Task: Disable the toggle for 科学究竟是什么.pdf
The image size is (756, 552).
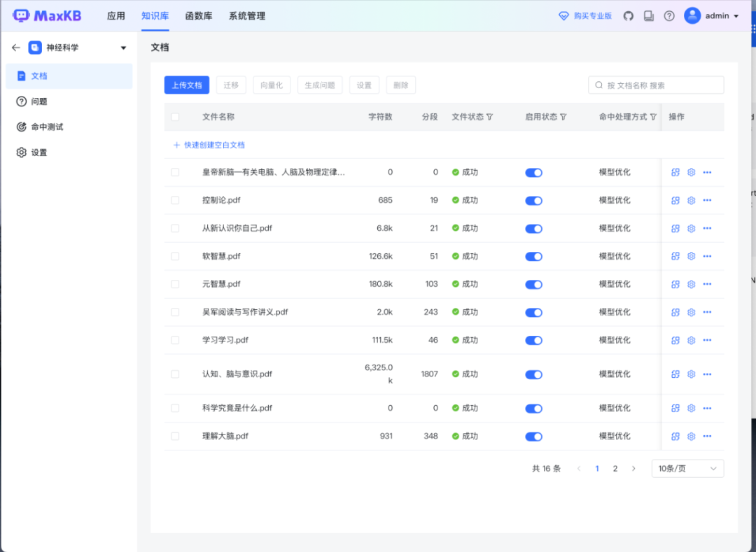Action: pyautogui.click(x=533, y=409)
